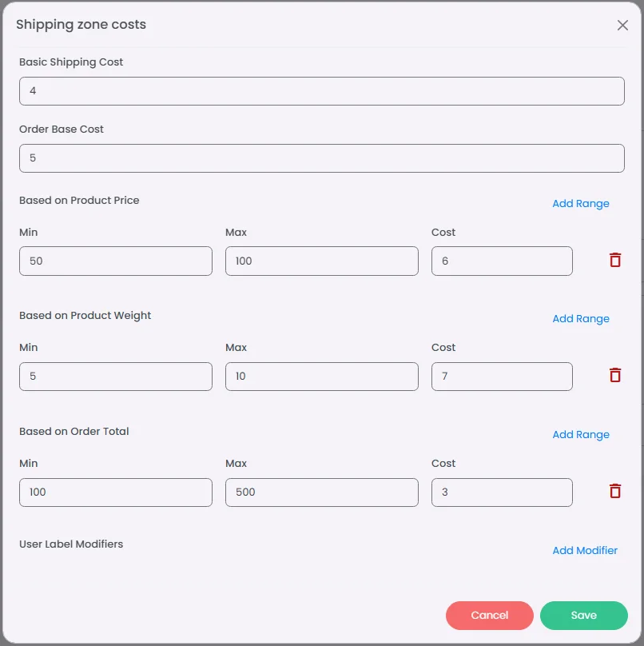
Task: Focus the Product Weight Min field
Action: [116, 377]
